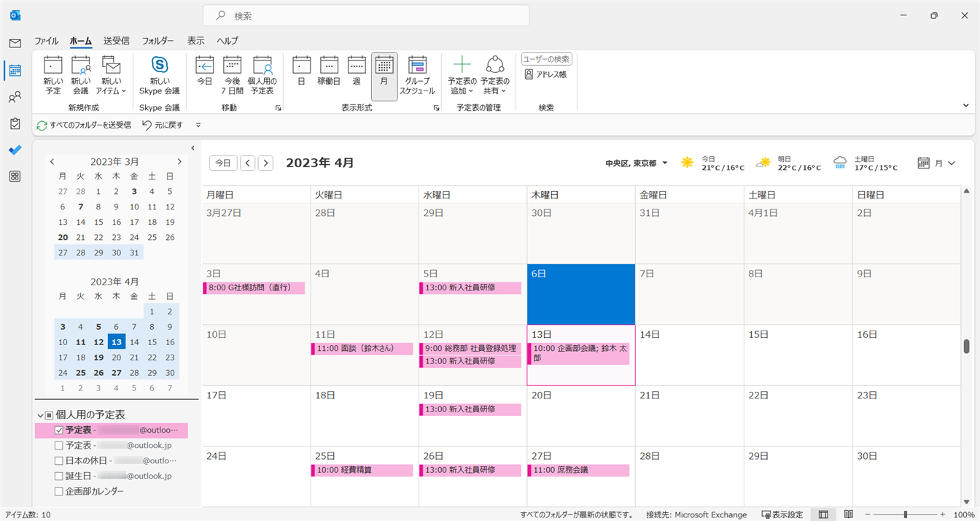980x521 pixels.
Task: Toggle the 誕生日 calendar checkbox
Action: 59,476
